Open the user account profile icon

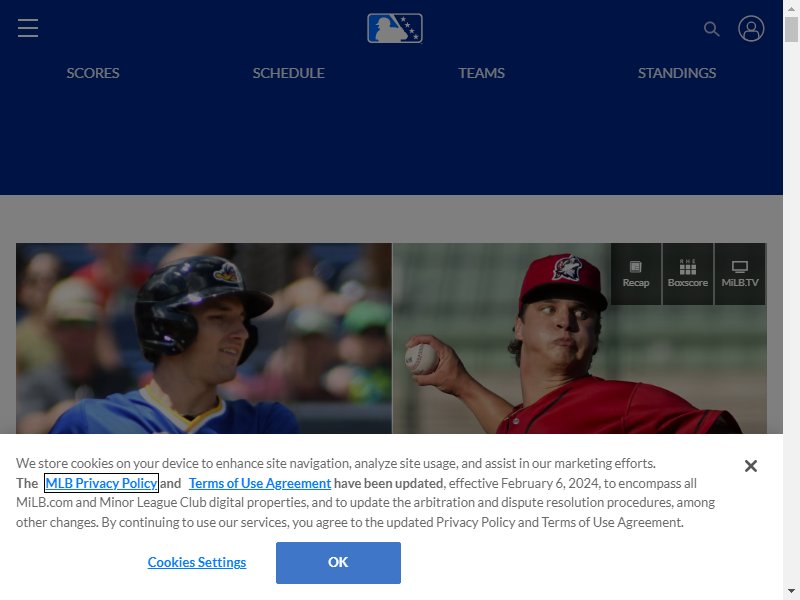click(751, 29)
